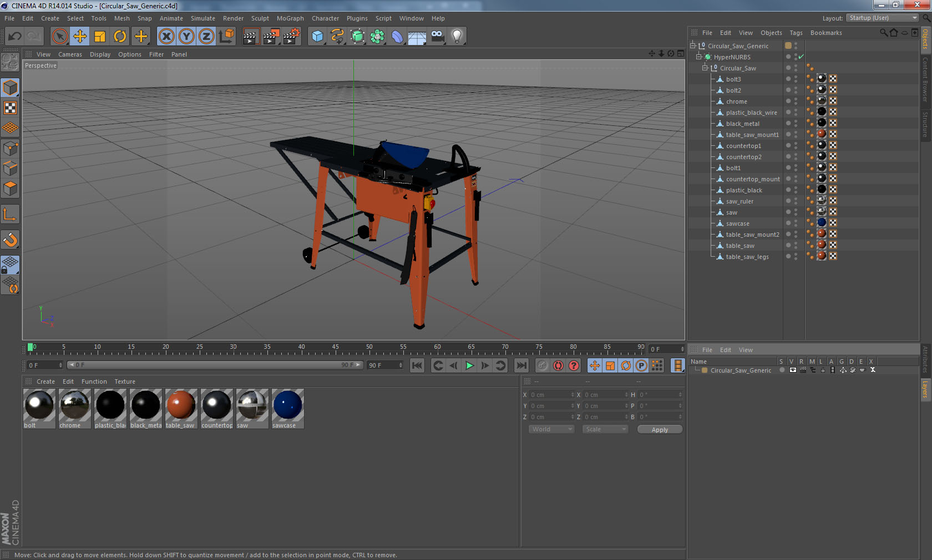Viewport: 932px width, 560px height.
Task: Click the Enable Snap magnet icon
Action: point(10,240)
